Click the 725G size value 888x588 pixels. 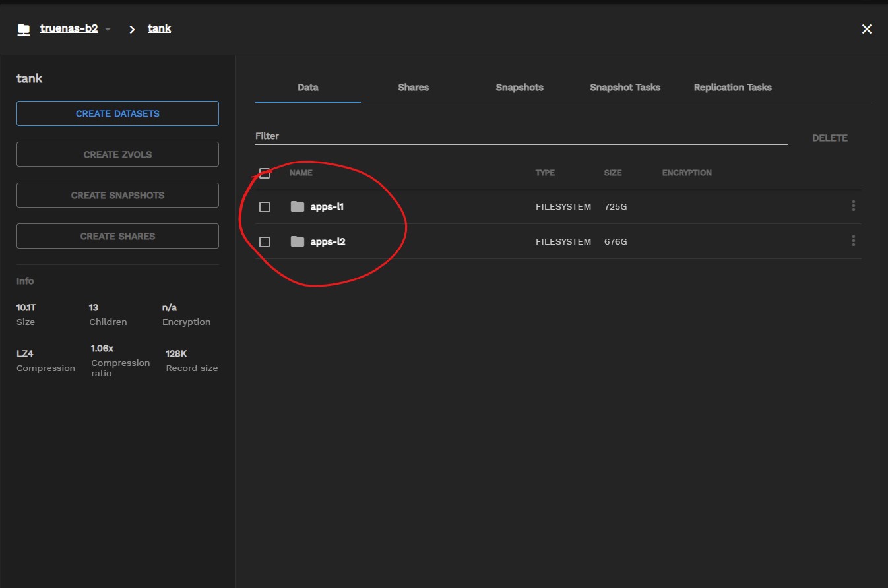click(616, 206)
